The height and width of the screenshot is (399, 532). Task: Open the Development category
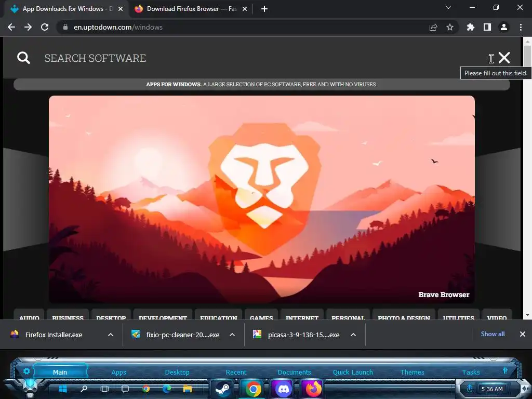tap(163, 315)
